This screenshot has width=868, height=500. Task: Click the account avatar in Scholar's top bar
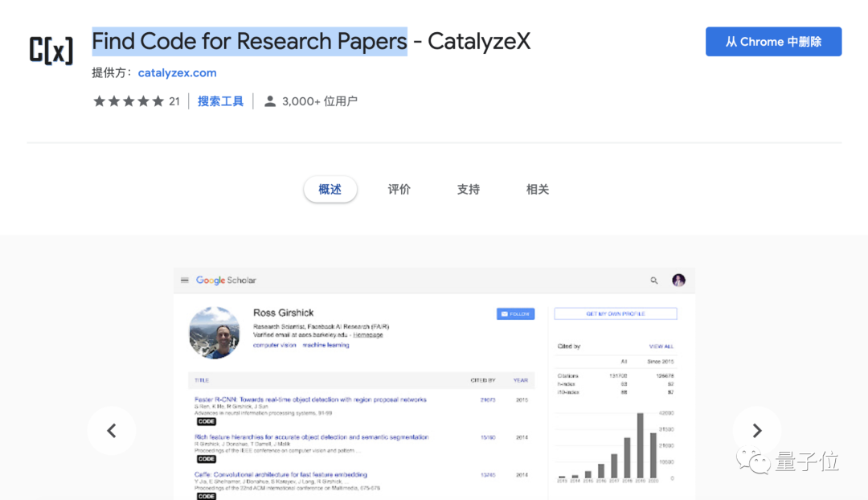pos(679,280)
